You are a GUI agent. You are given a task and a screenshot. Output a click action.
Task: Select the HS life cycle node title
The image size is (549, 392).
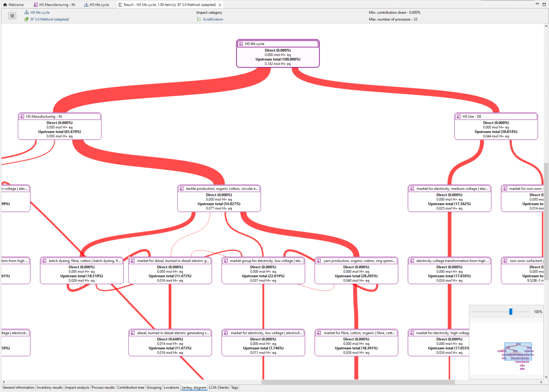(254, 44)
